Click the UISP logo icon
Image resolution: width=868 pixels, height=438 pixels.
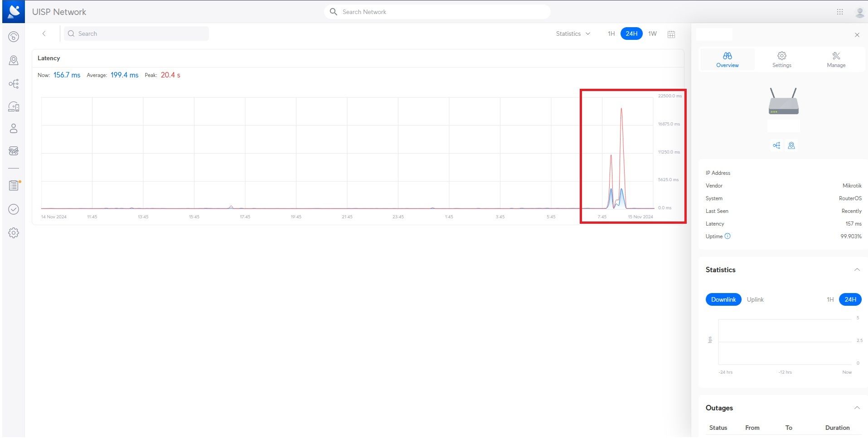point(14,11)
